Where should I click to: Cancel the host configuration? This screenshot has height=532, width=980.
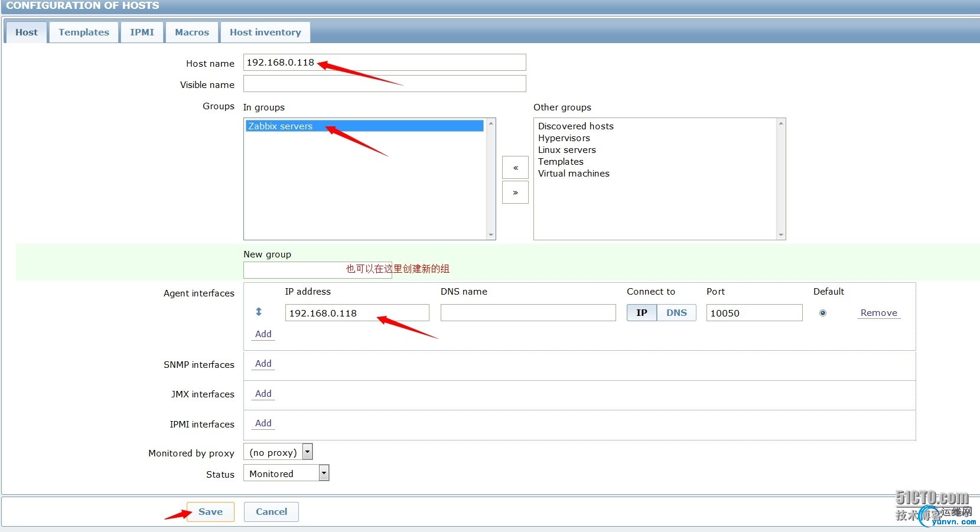(x=271, y=512)
